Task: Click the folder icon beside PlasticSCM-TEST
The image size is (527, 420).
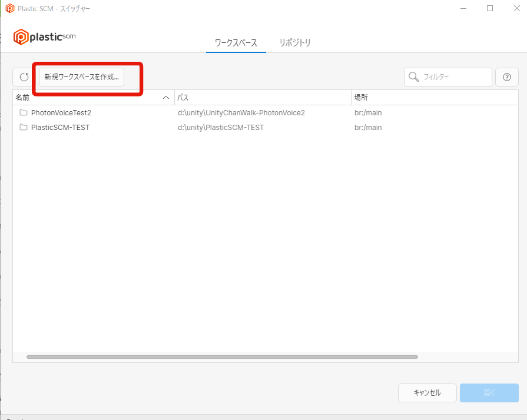Action: coord(22,127)
